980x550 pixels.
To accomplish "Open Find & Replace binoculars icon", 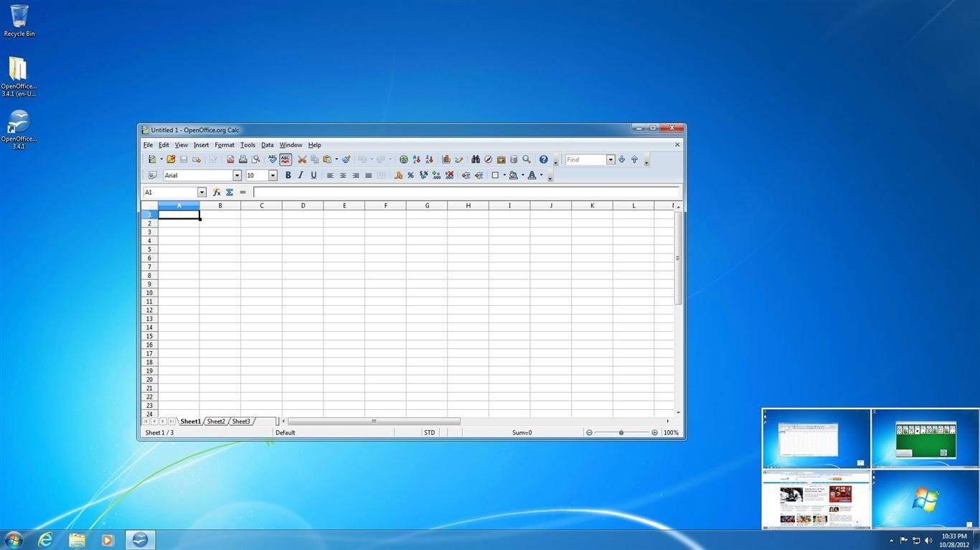I will pyautogui.click(x=475, y=159).
